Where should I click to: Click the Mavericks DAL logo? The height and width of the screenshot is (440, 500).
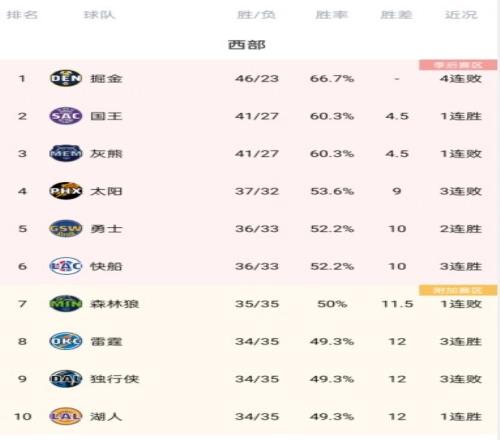tap(66, 379)
